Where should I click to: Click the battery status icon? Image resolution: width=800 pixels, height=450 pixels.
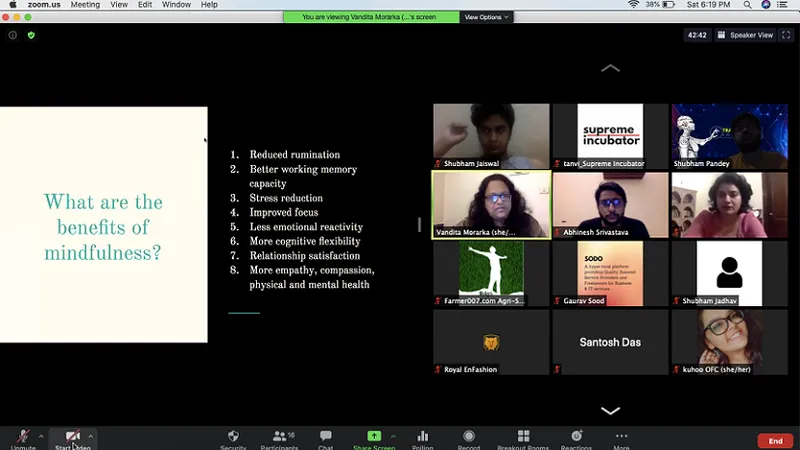(668, 5)
